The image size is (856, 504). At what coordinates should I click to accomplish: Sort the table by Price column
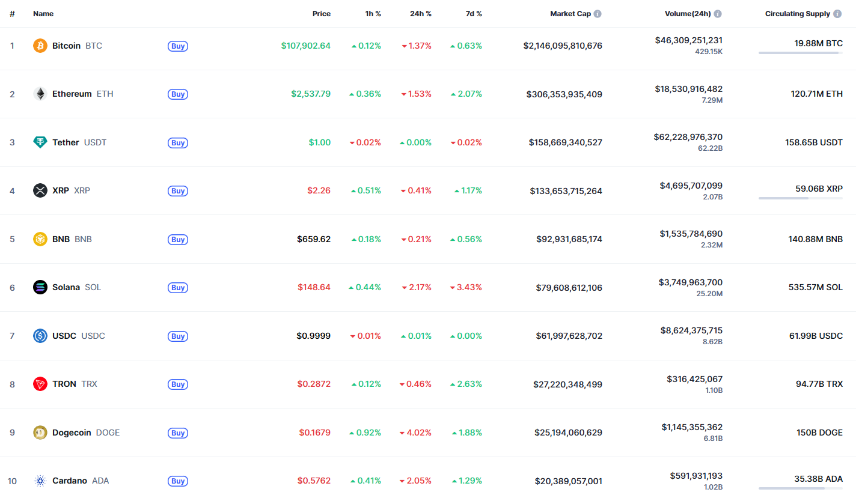point(322,14)
